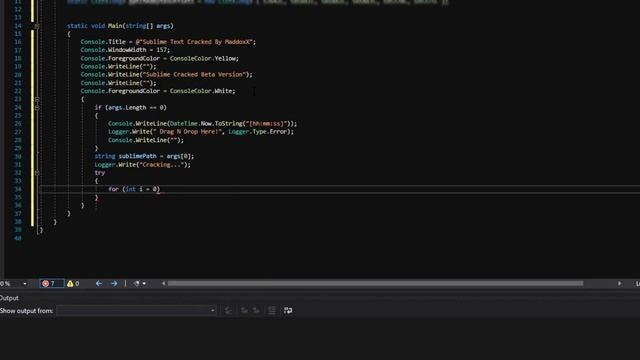Click the " Drag N Drop Here!" string
The width and height of the screenshot is (640, 360).
tap(189, 131)
